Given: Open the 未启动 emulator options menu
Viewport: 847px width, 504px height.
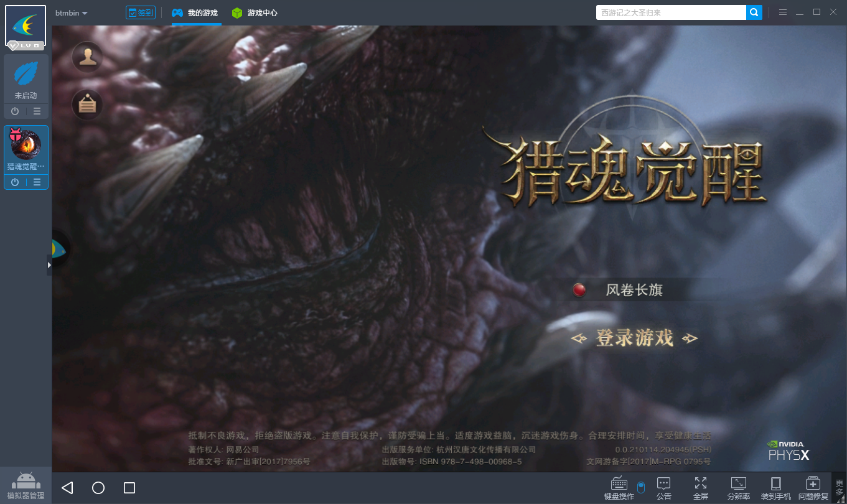Looking at the screenshot, I should click(x=37, y=111).
